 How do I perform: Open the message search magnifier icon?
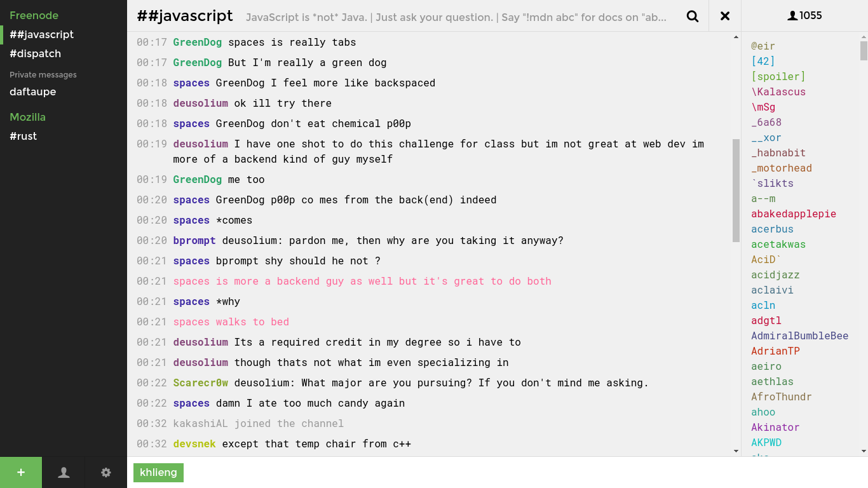click(x=693, y=17)
